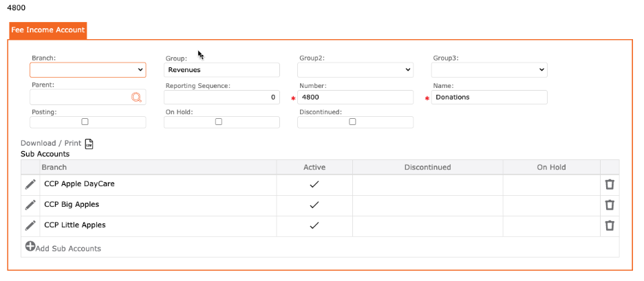Click the Active column header

314,167
